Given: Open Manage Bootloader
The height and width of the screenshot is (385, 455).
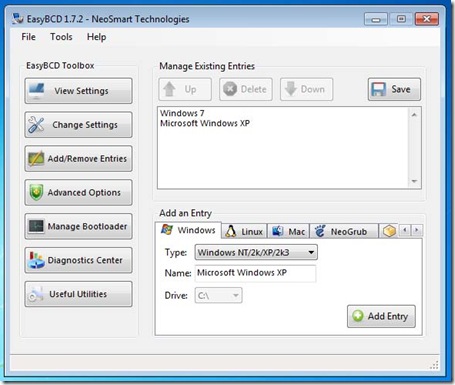Looking at the screenshot, I should pos(78,226).
